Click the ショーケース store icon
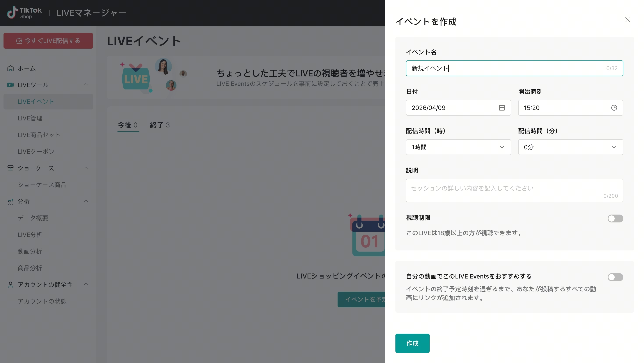This screenshot has height=363, width=644. (x=11, y=168)
